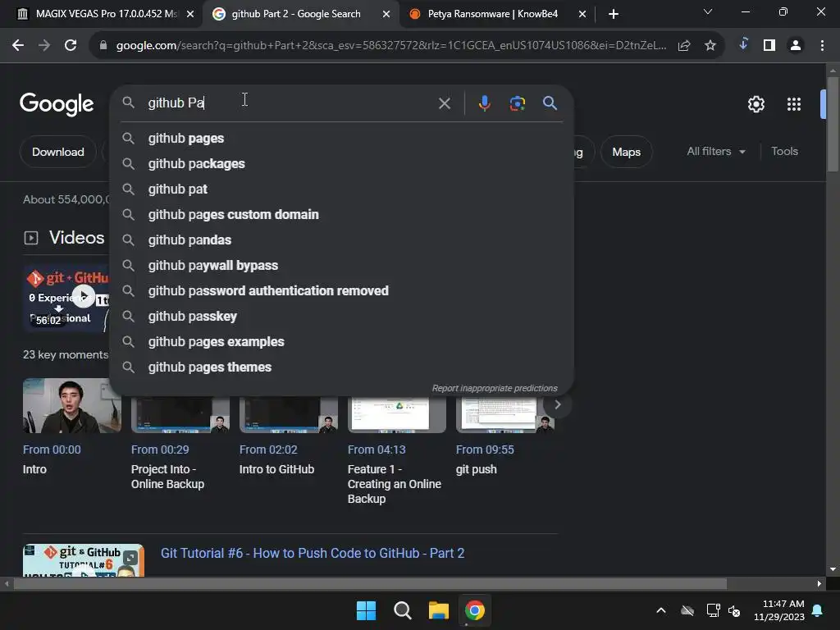Play the 56:02 git GitHub video

pyautogui.click(x=83, y=297)
